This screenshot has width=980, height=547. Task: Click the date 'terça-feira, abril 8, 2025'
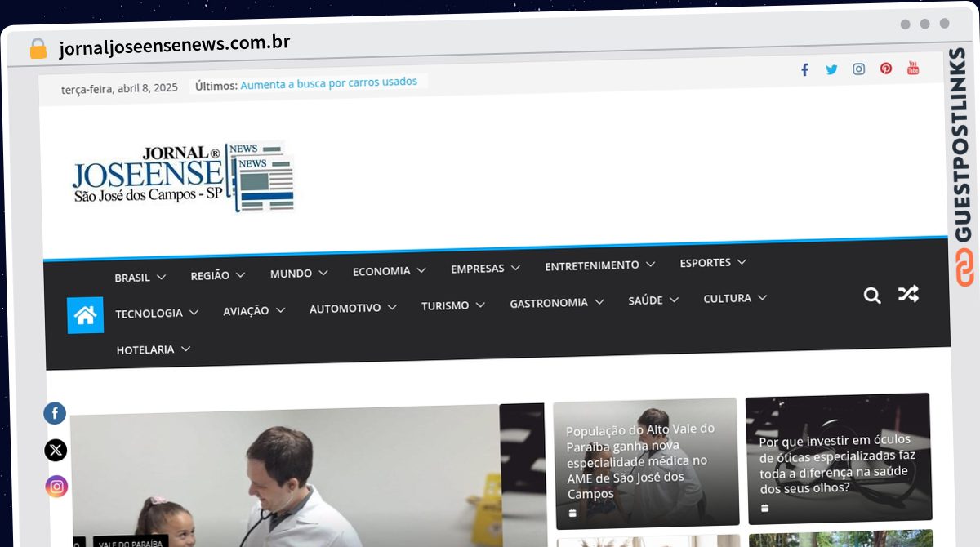(119, 88)
